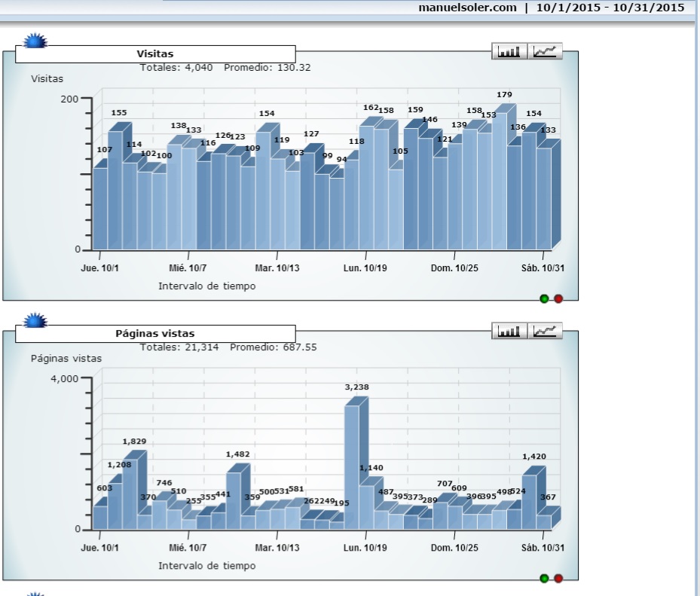This screenshot has width=700, height=596.
Task: Select the Páginas vistas panel title box
Action: [155, 333]
